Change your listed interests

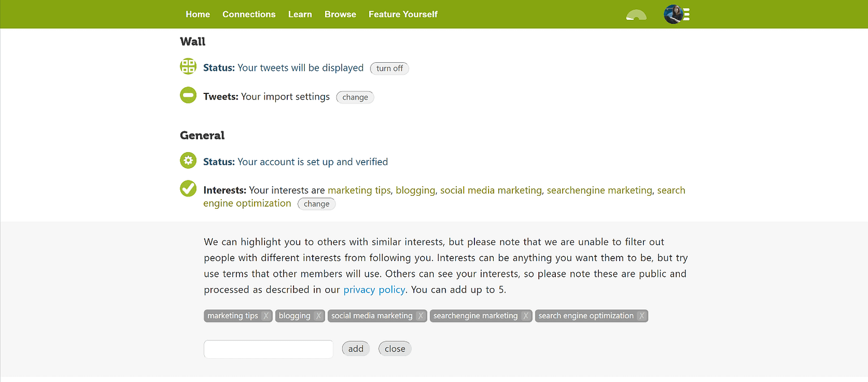(x=316, y=203)
